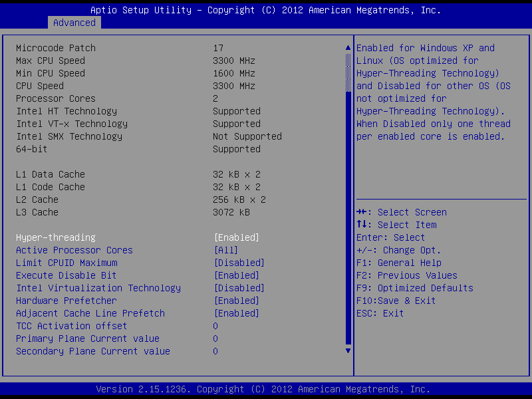Click the settings list scrollbar track
Viewport: 532px width, 399px height.
pos(347,213)
